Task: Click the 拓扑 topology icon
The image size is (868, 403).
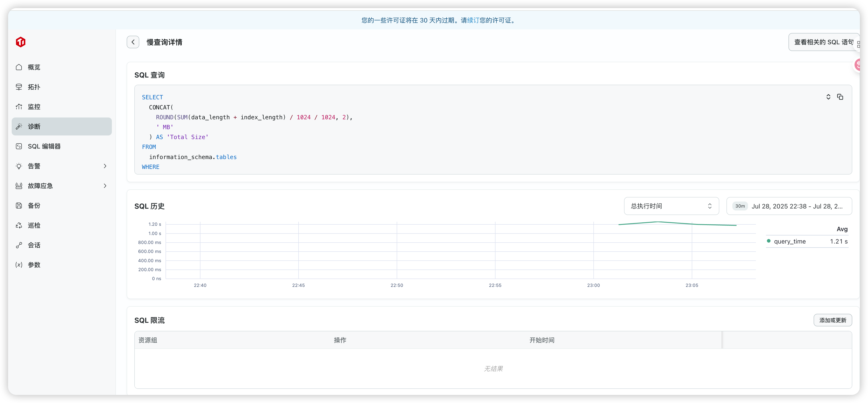Action: click(19, 87)
